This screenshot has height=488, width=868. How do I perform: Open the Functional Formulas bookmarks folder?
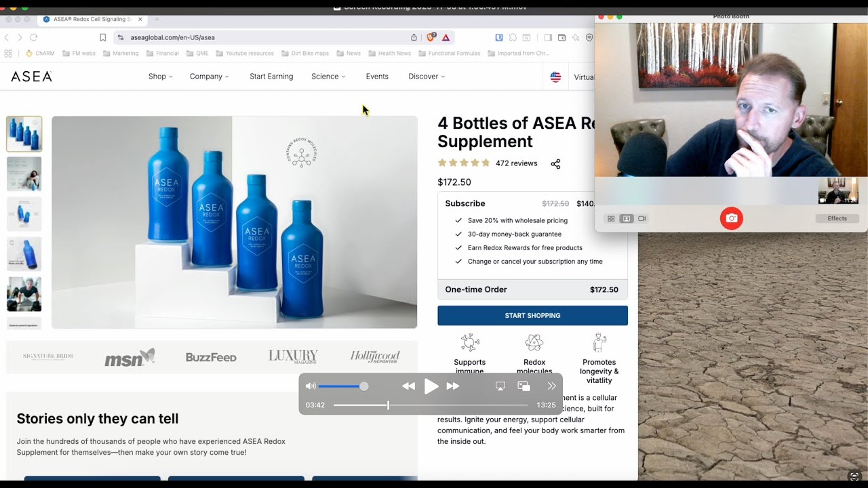coord(450,53)
